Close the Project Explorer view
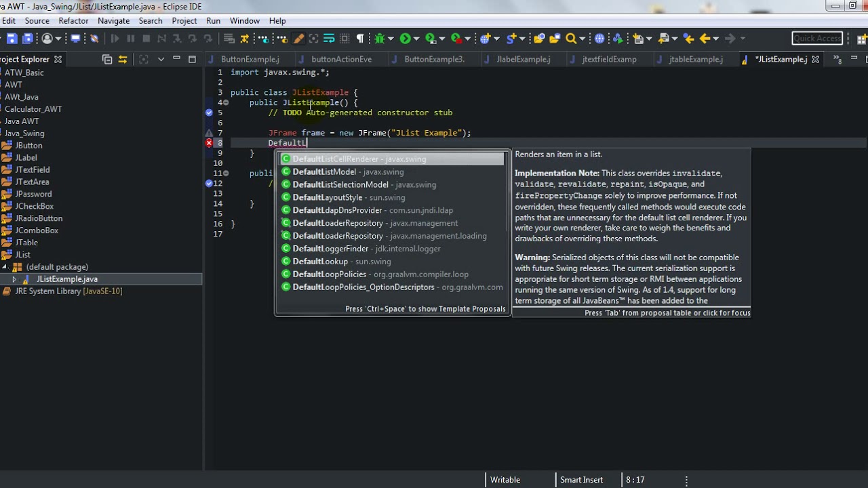 [58, 60]
